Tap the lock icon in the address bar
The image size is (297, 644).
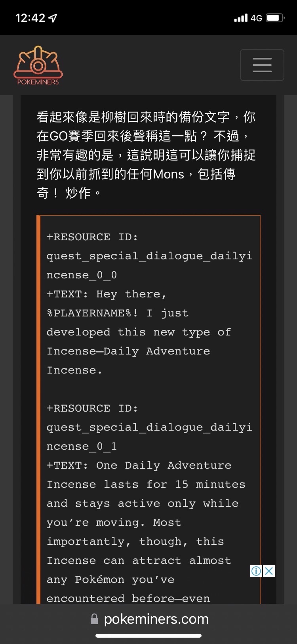coord(94,619)
